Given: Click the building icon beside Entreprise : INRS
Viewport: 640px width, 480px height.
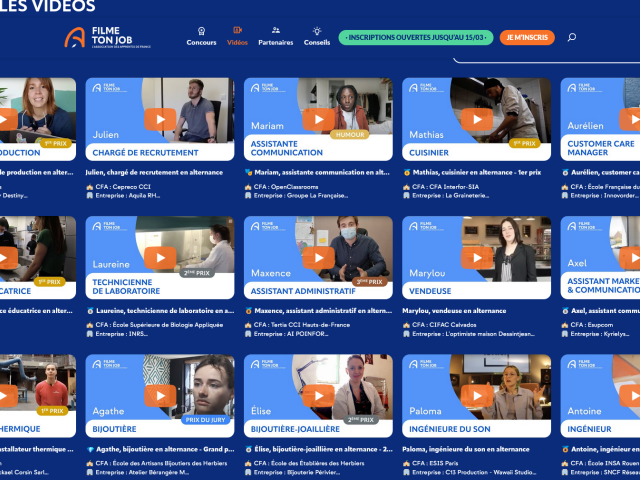Looking at the screenshot, I should 89,334.
